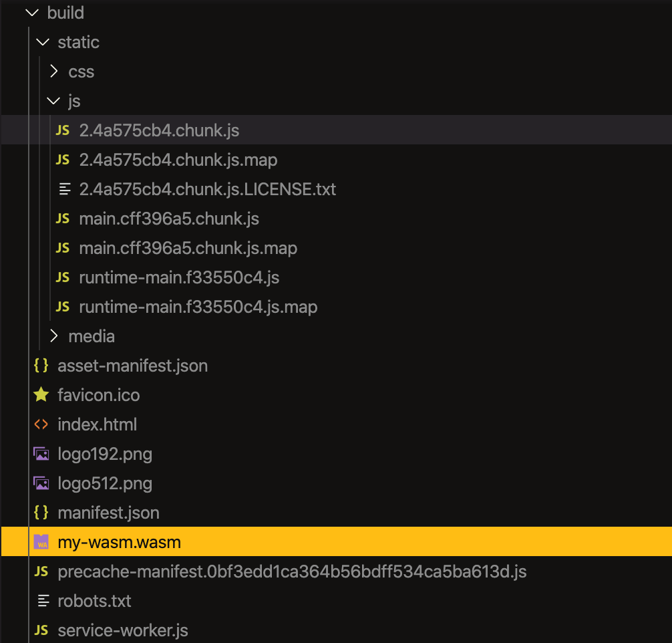This screenshot has height=643, width=672.
Task: Open file main.cff396a5.chunk.js
Action: tap(169, 219)
